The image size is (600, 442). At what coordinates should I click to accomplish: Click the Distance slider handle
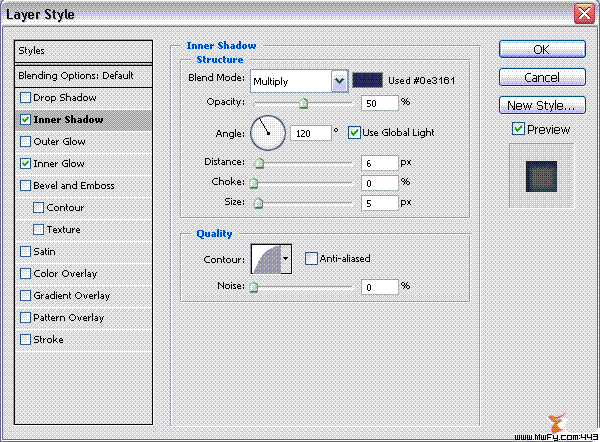[259, 163]
